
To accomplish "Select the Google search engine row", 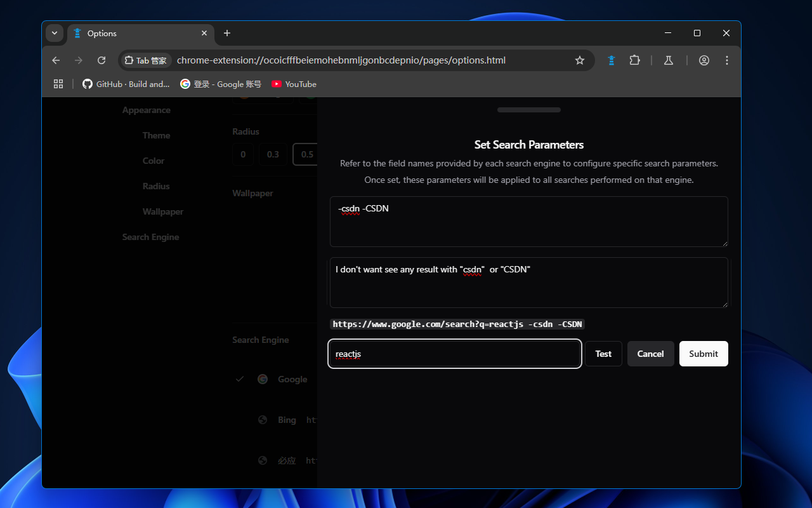I will 275,379.
